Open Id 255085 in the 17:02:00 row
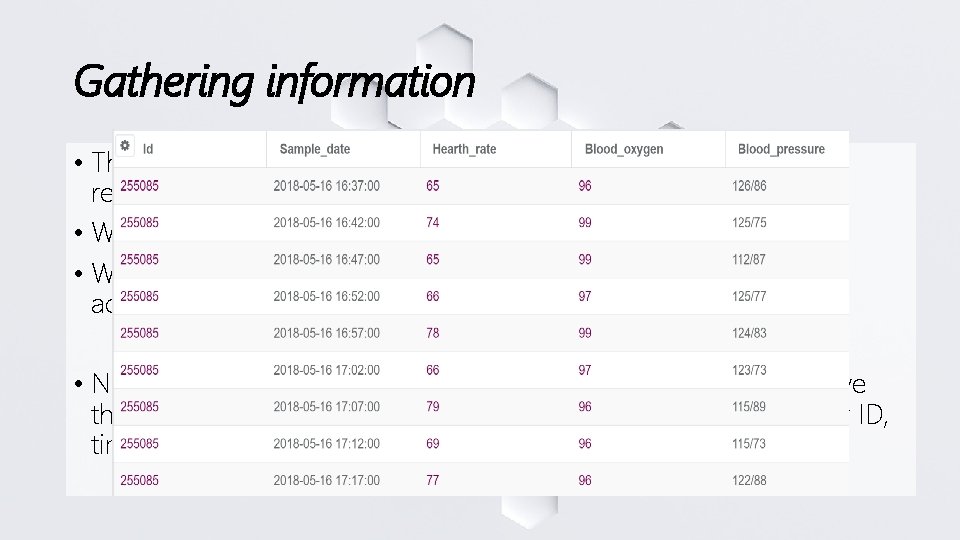Image resolution: width=960 pixels, height=540 pixels. 140,370
